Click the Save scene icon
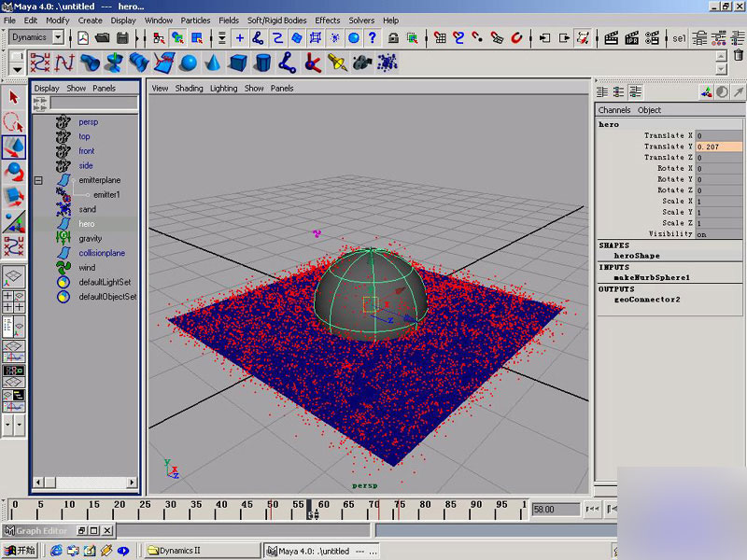 [120, 37]
